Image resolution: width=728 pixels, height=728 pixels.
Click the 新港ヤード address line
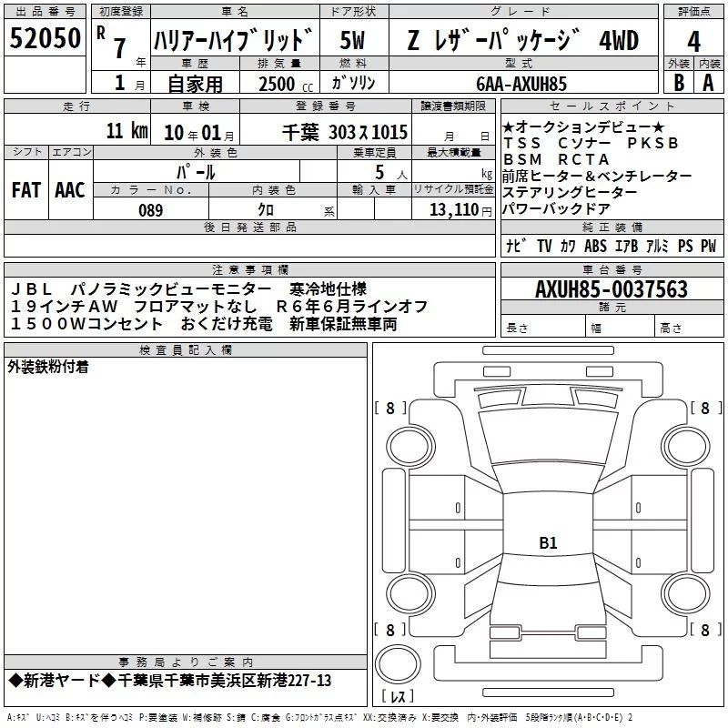click(x=170, y=681)
